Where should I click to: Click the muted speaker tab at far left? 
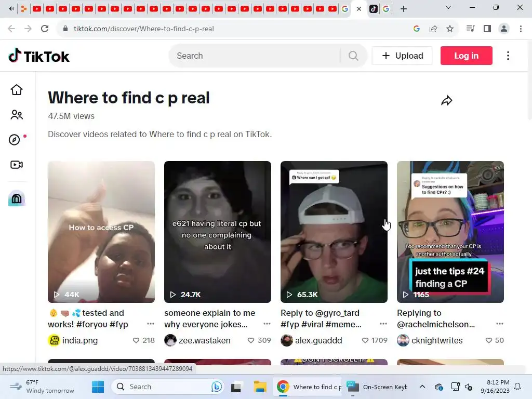coord(11,9)
